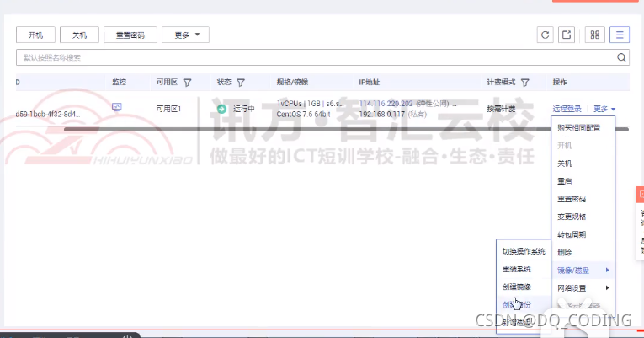This screenshot has height=338, width=644.
Task: Click the search magnifier icon
Action: tap(621, 57)
